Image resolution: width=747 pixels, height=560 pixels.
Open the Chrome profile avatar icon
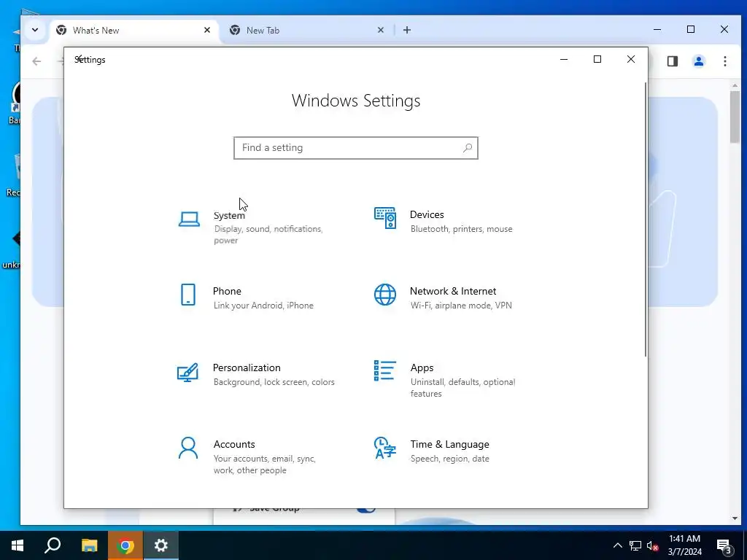tap(698, 61)
